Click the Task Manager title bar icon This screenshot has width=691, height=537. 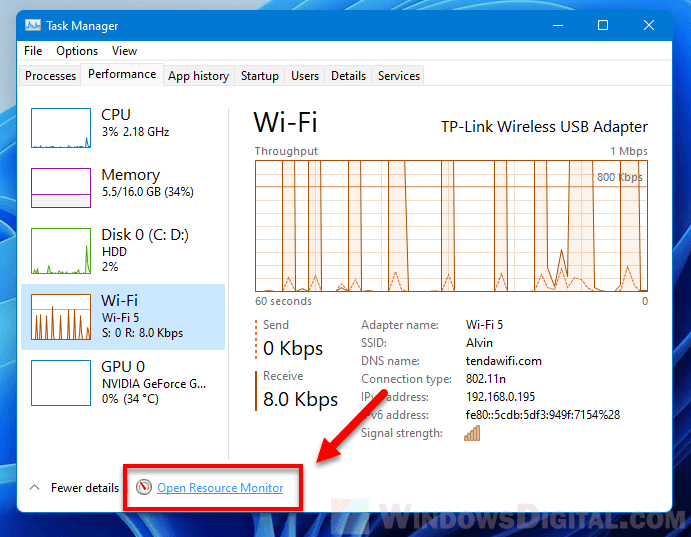pyautogui.click(x=32, y=25)
